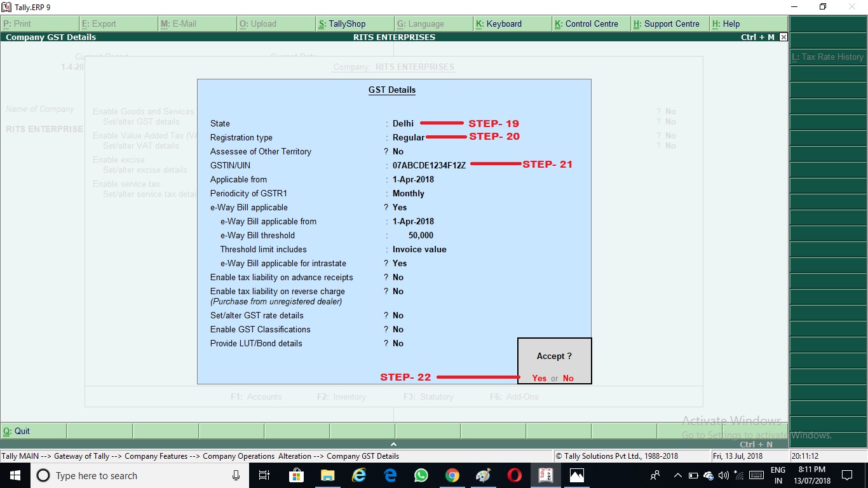868x488 pixels.
Task: Edit the e-Way Bill applicable from date
Action: pos(413,221)
